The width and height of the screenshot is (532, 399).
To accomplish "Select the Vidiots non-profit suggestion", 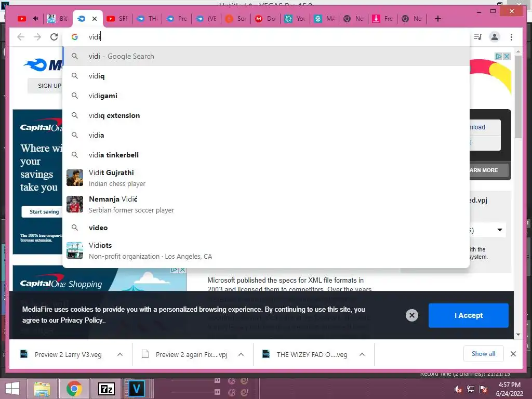I will [266, 250].
